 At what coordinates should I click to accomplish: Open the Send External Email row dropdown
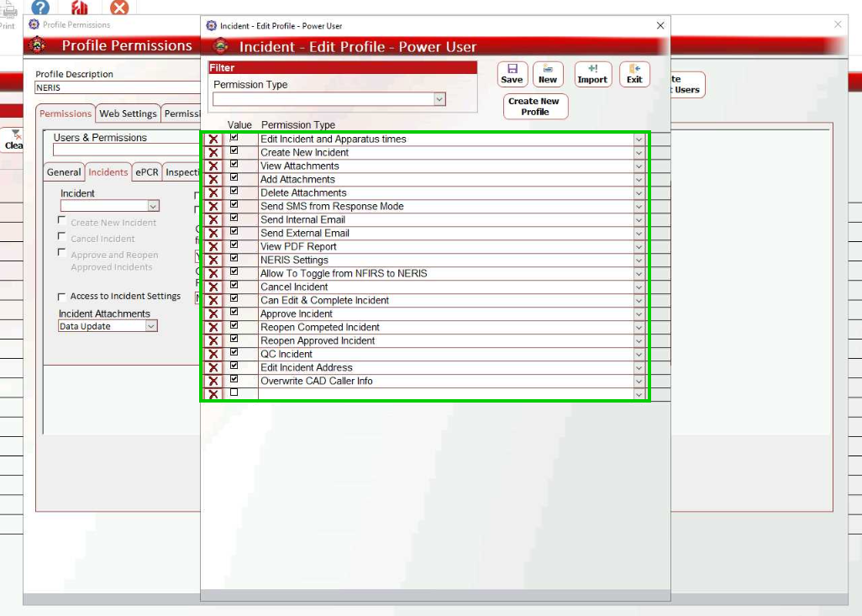639,234
